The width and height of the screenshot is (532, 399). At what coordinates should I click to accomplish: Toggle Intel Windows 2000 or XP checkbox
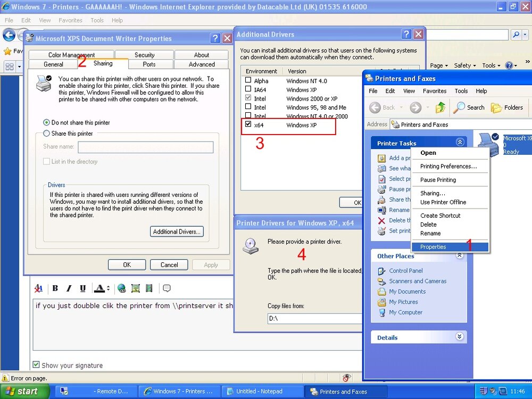(x=248, y=98)
